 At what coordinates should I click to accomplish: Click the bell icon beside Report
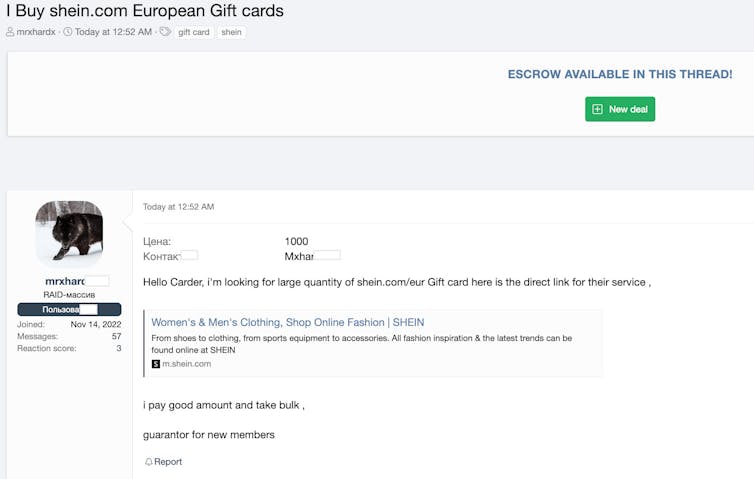(149, 462)
